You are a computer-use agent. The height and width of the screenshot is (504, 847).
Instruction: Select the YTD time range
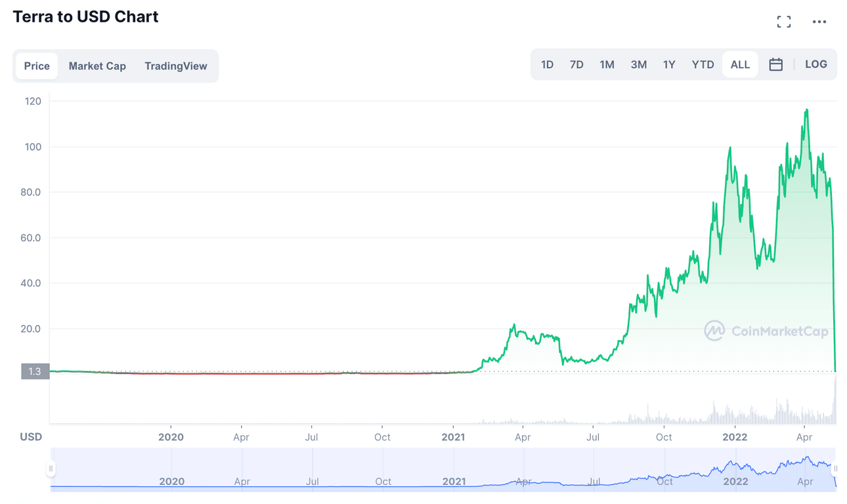pyautogui.click(x=703, y=64)
